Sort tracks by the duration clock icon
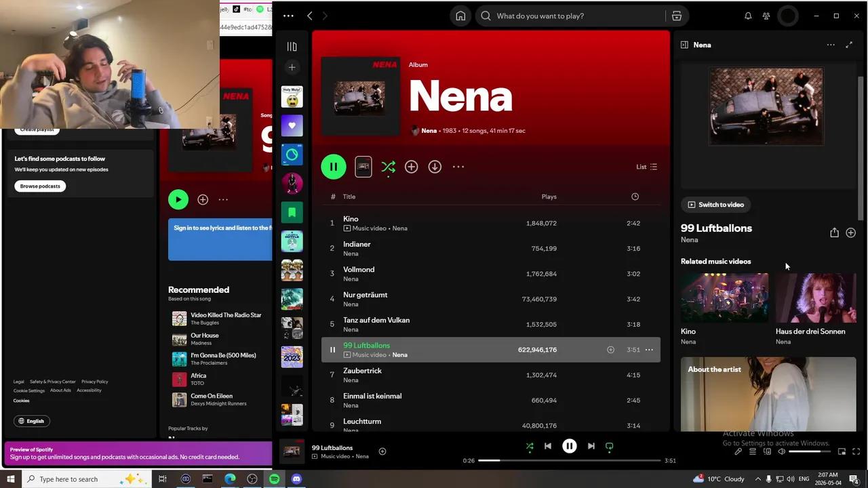Image resolution: width=868 pixels, height=488 pixels. 635,197
